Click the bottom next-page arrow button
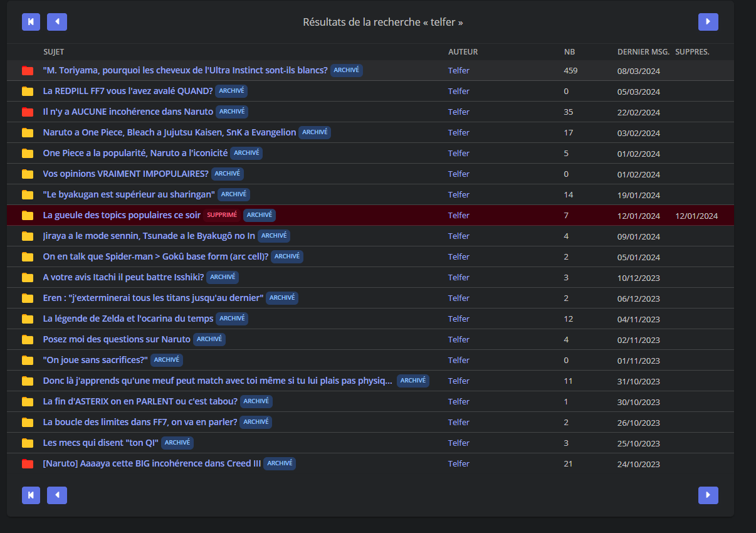Image resolution: width=756 pixels, height=533 pixels. [x=708, y=495]
